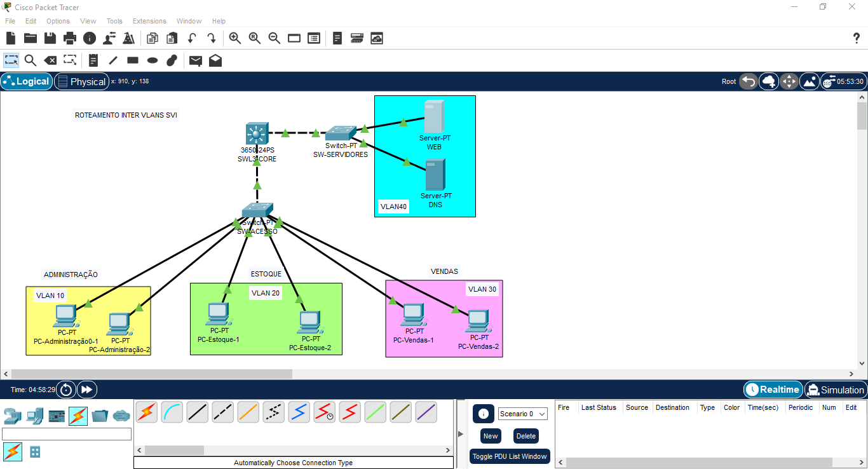Create a New scenario

pos(491,436)
